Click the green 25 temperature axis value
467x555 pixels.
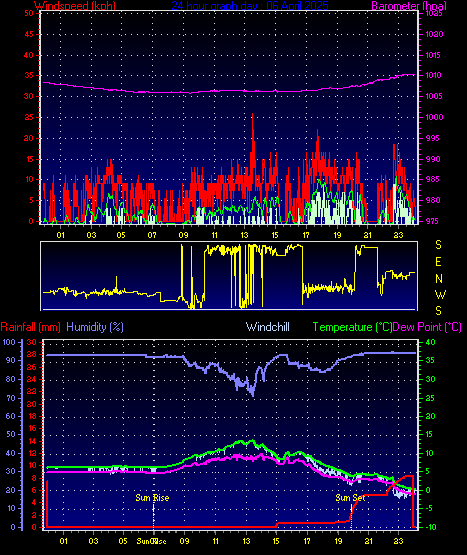430,398
